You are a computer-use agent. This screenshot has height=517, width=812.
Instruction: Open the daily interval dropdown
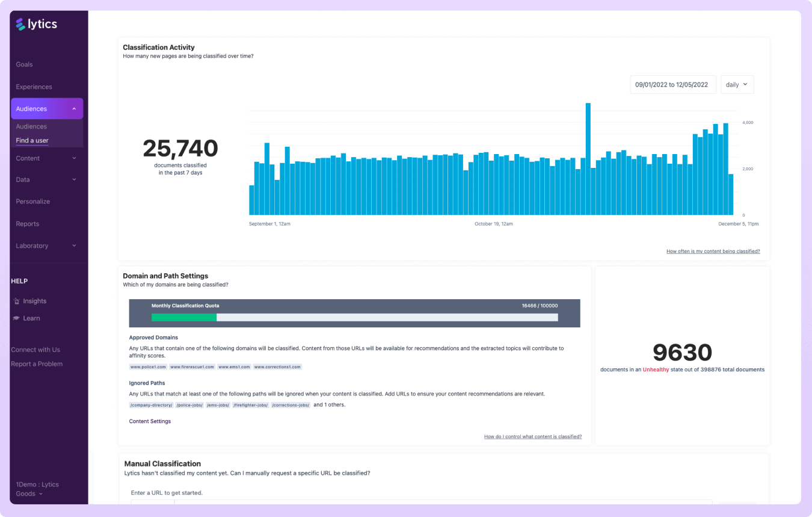point(737,85)
